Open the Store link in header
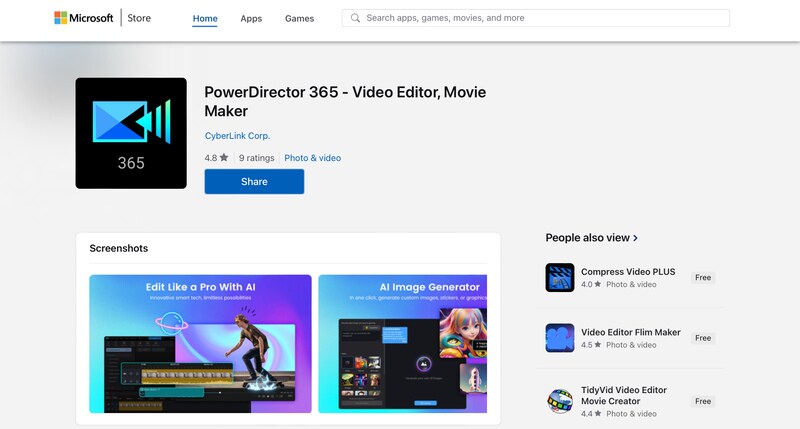Image resolution: width=800 pixels, height=429 pixels. [x=139, y=18]
